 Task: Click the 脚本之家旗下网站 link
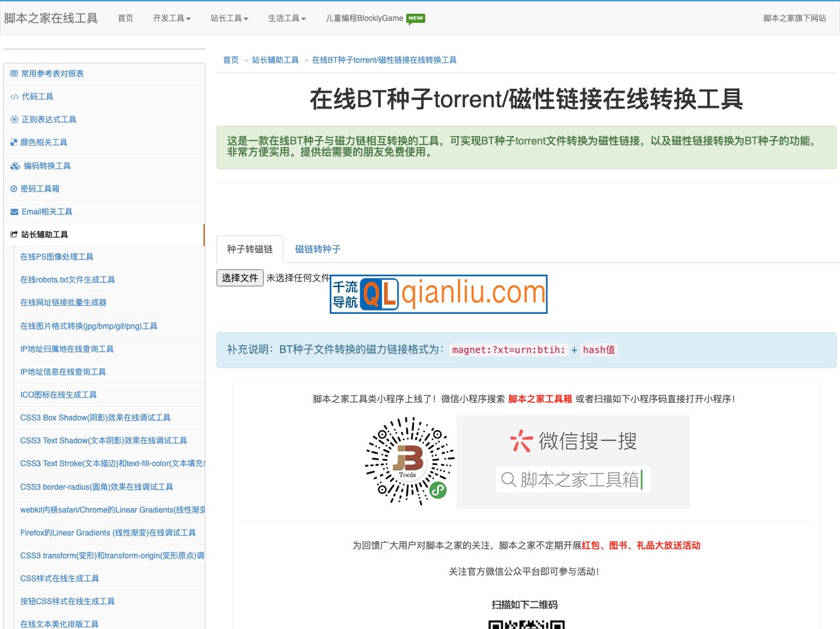point(794,19)
